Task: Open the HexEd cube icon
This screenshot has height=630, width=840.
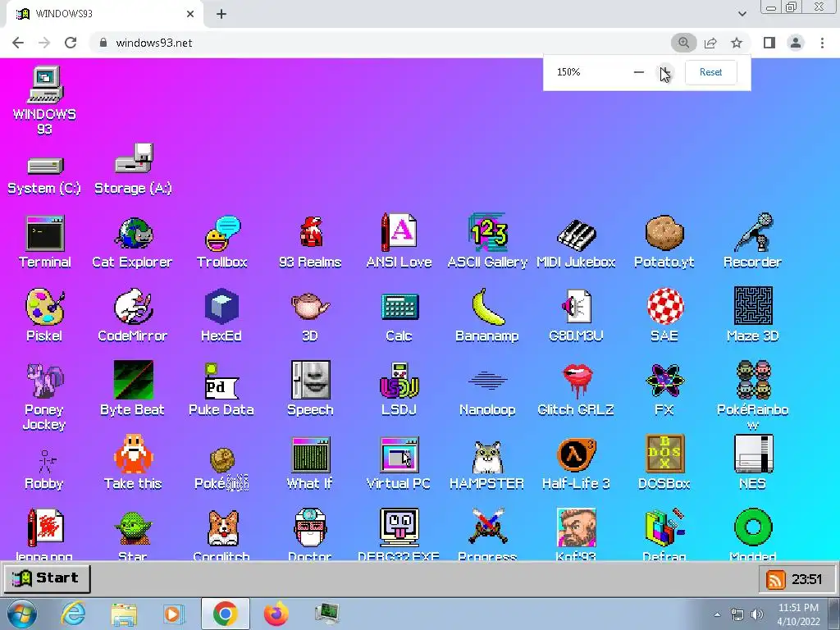Action: 221,307
